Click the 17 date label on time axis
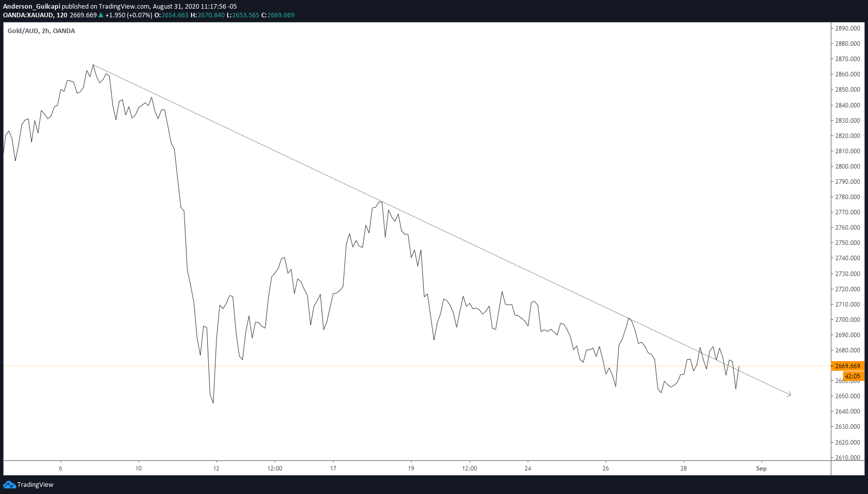 point(333,468)
